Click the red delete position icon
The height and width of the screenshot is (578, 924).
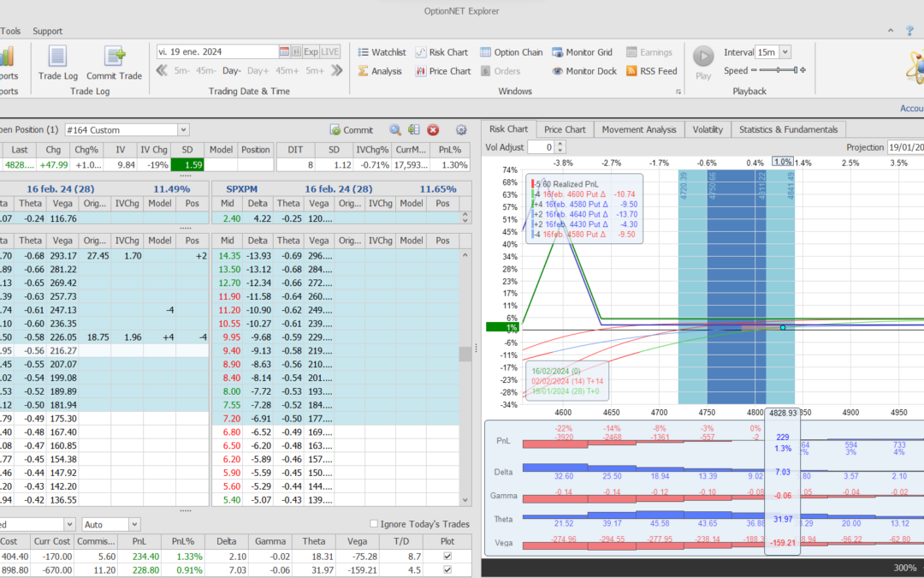[433, 130]
